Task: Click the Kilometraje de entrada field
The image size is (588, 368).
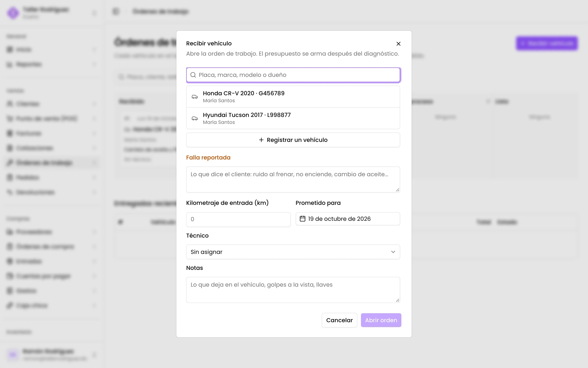Action: 238,219
